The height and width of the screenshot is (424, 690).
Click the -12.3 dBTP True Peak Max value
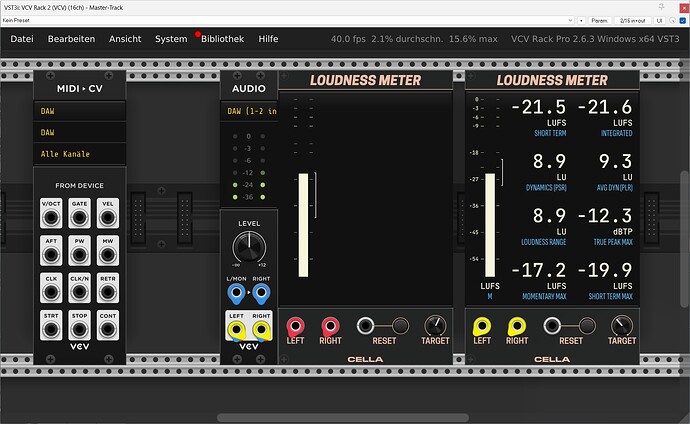[x=605, y=216]
